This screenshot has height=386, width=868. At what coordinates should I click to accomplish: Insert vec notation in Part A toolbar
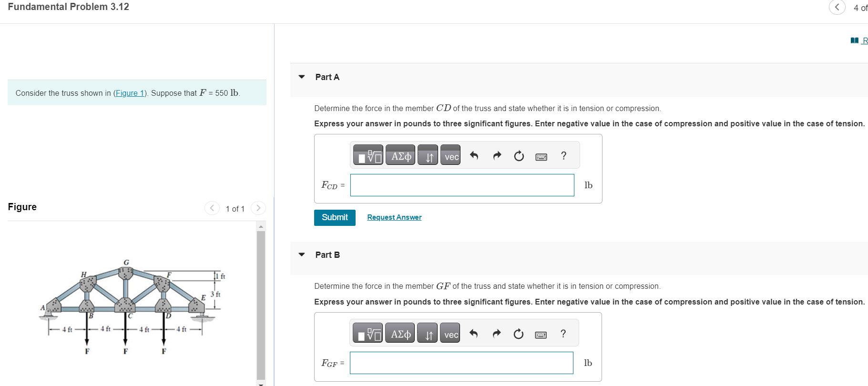pos(450,155)
